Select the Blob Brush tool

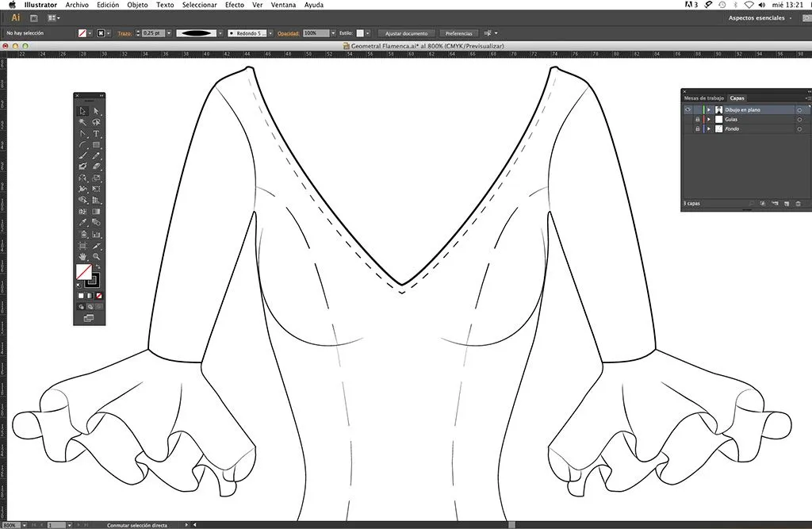[82, 167]
